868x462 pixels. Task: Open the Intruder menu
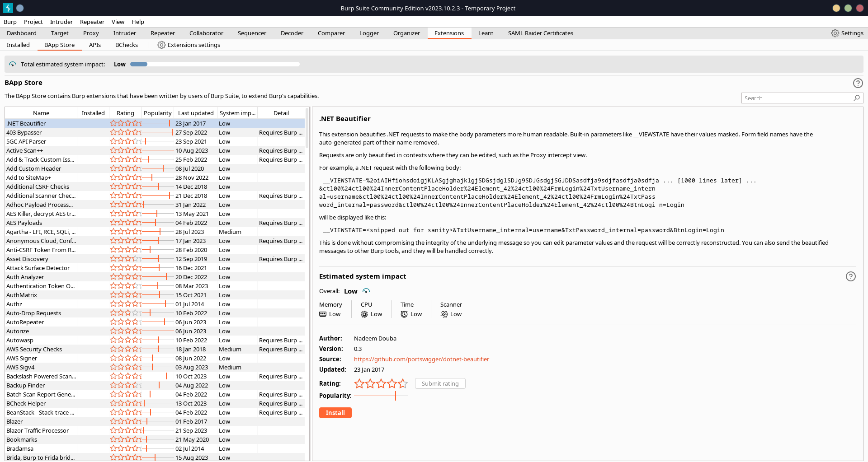click(x=61, y=22)
